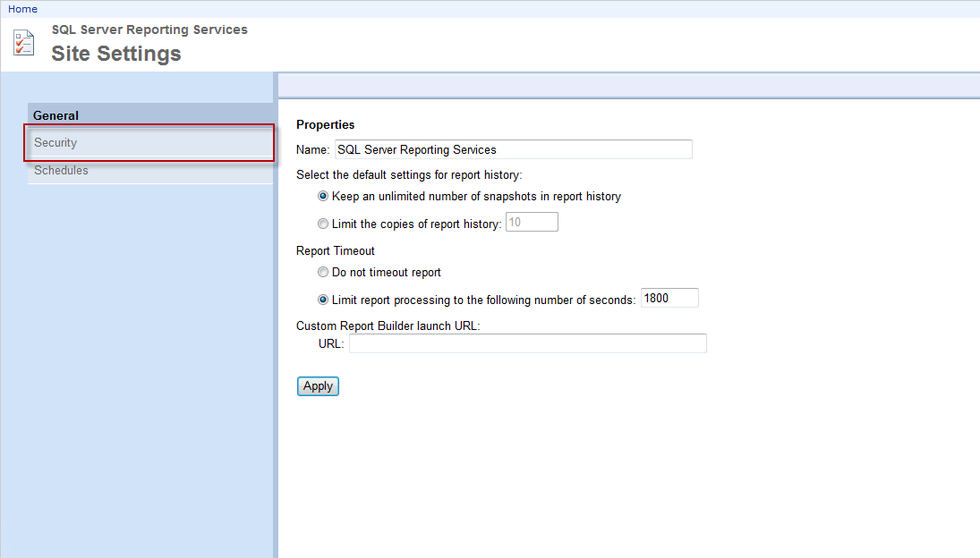Click the Properties heading
The width and height of the screenshot is (980, 558).
pos(325,125)
